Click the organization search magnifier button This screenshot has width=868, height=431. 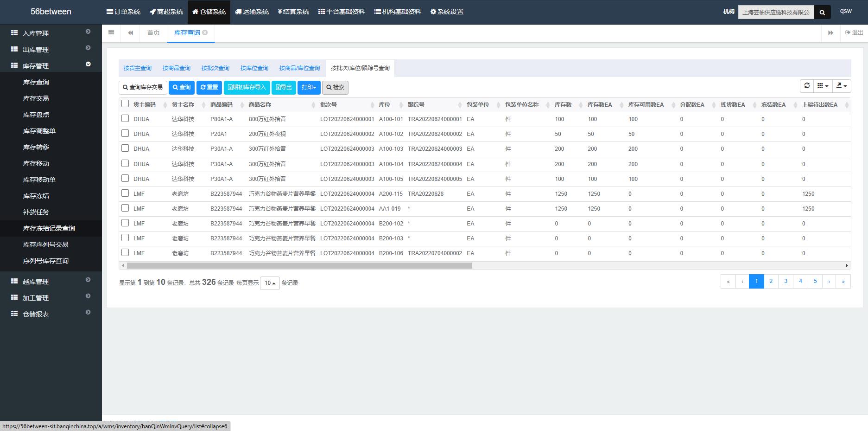tap(822, 13)
